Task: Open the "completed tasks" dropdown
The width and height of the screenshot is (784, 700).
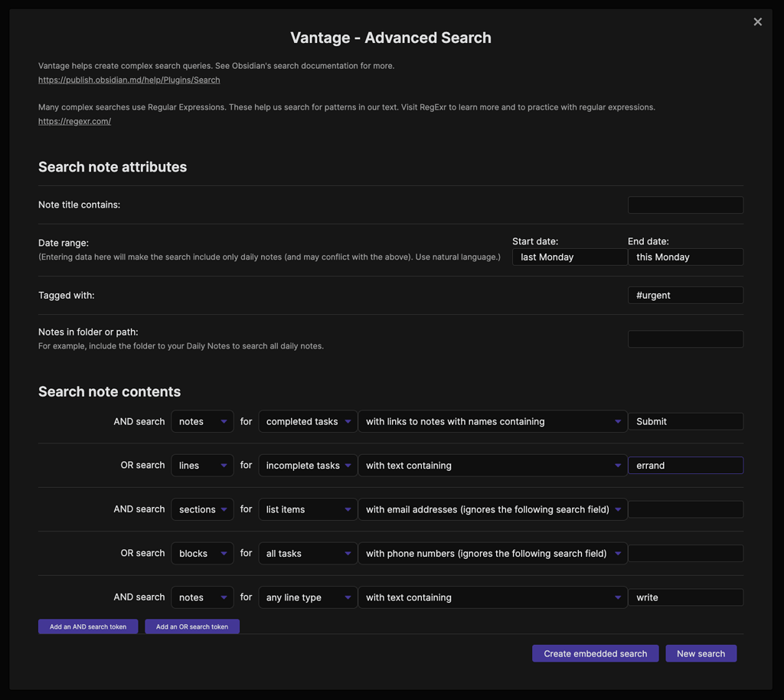Action: point(307,421)
